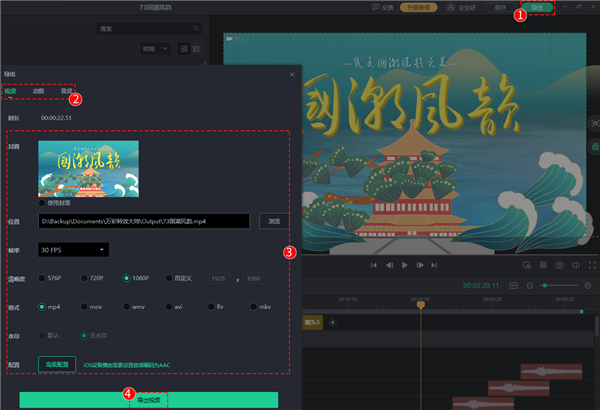The image size is (600, 410).
Task: Select the 720P resolution option
Action: coord(82,279)
